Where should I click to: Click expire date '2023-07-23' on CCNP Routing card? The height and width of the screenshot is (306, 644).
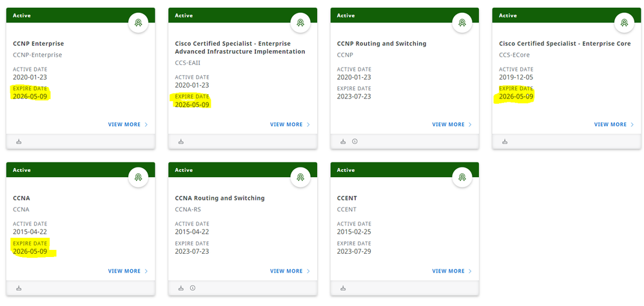coord(354,97)
